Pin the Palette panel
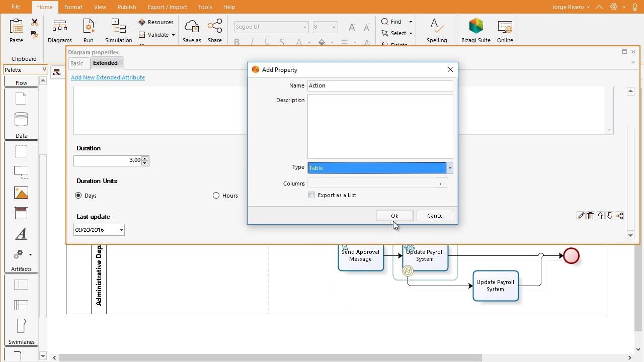Image resolution: width=644 pixels, height=362 pixels. [x=44, y=69]
